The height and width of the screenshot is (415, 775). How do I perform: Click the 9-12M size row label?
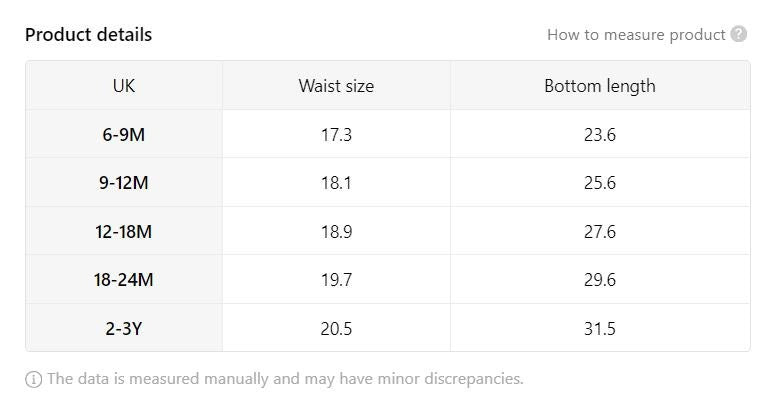tap(124, 183)
